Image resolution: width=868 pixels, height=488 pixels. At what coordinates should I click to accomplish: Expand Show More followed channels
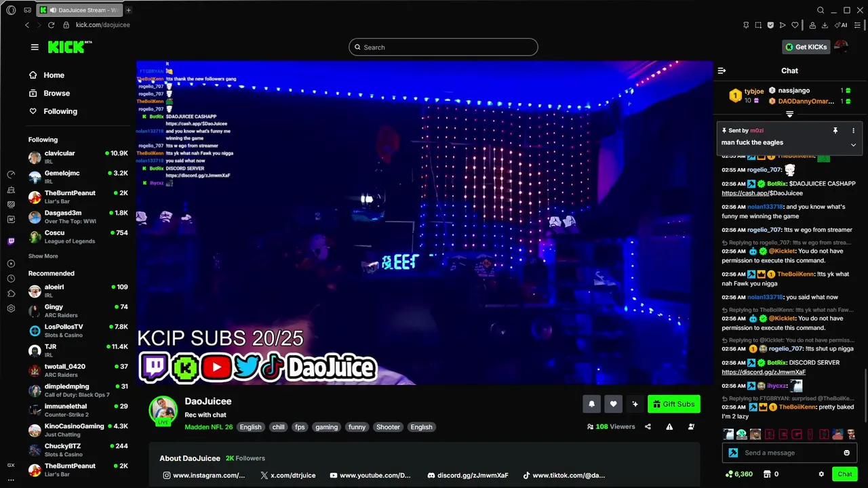pos(43,256)
